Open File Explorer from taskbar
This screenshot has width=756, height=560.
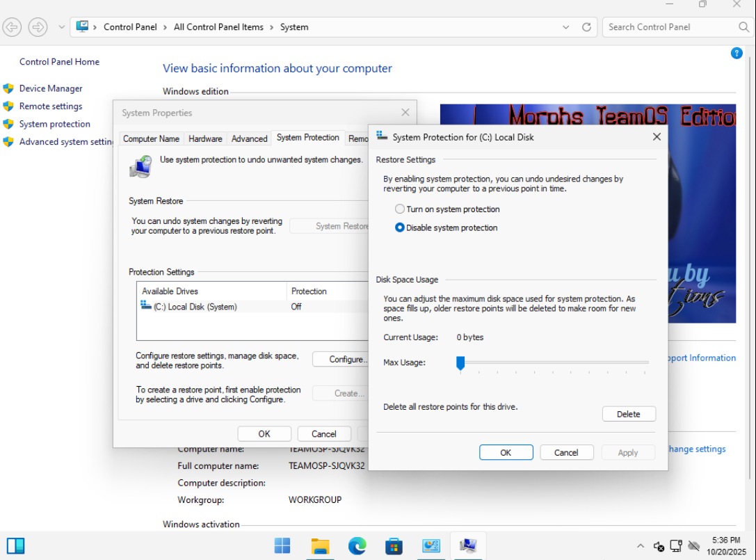[x=320, y=545]
